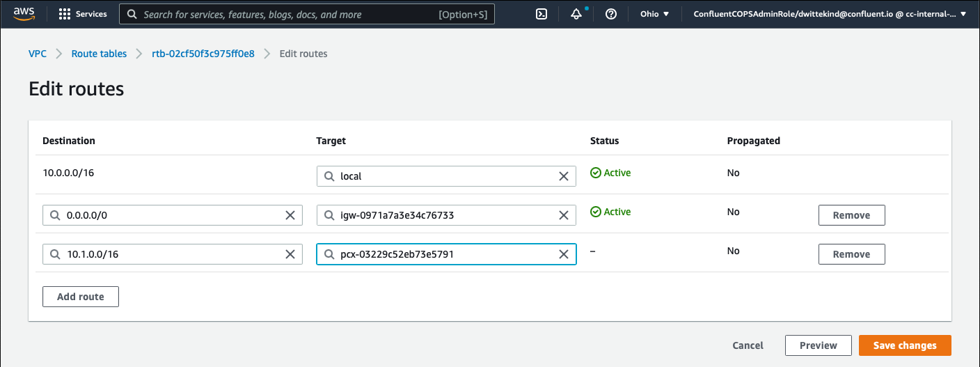Open the help question mark icon

[x=611, y=14]
